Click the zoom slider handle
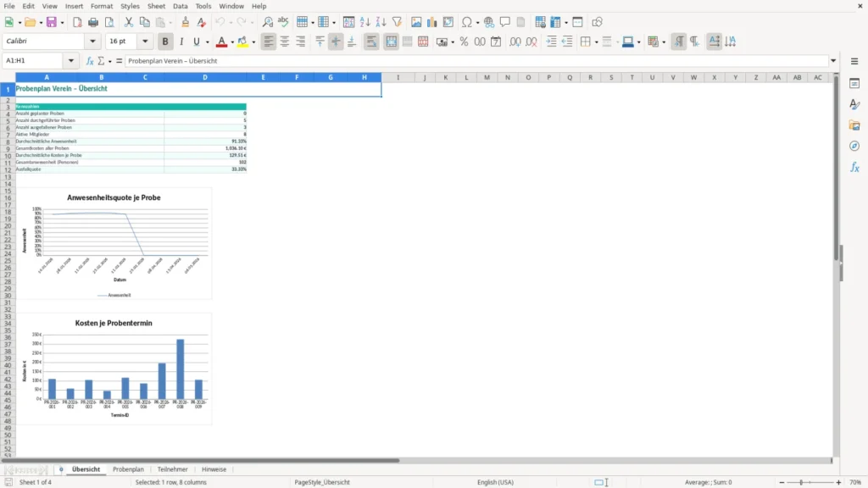This screenshot has width=868, height=488. (x=801, y=482)
